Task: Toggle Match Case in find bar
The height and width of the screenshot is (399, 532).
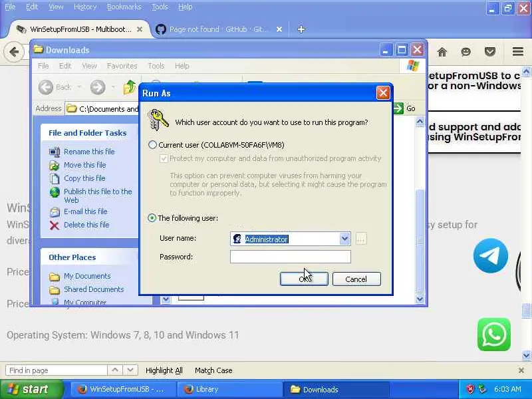Action: pos(213,370)
